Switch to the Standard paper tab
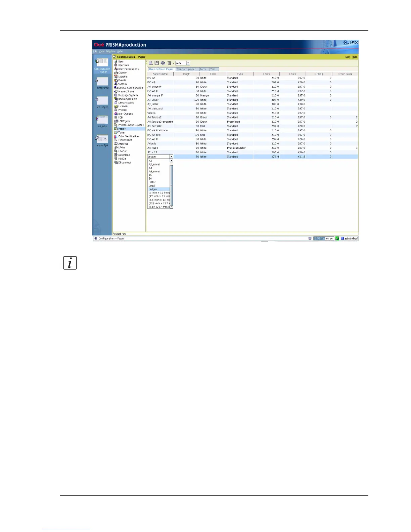The width and height of the screenshot is (411, 532). [186, 69]
